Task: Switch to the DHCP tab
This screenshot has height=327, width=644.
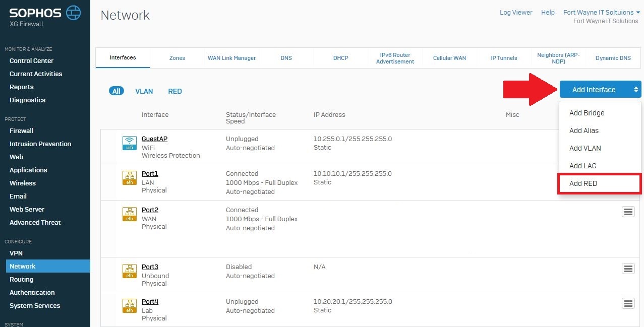Action: pyautogui.click(x=340, y=58)
